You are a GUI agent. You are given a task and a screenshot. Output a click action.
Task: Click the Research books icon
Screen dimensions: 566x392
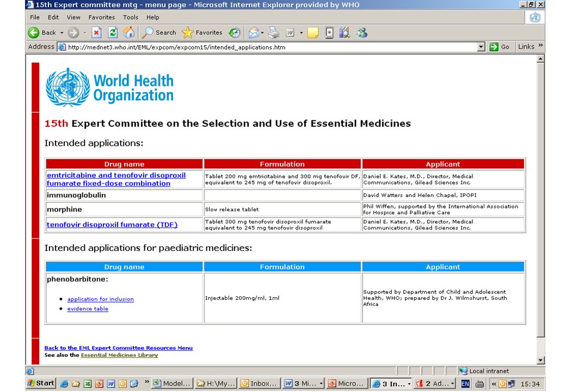344,33
